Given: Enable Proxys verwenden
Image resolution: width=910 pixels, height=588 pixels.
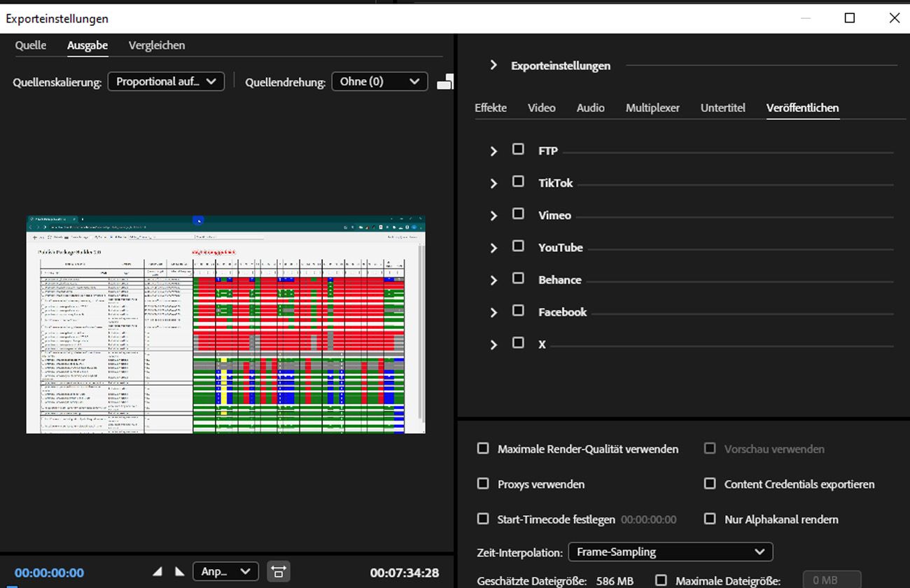Looking at the screenshot, I should (x=483, y=484).
